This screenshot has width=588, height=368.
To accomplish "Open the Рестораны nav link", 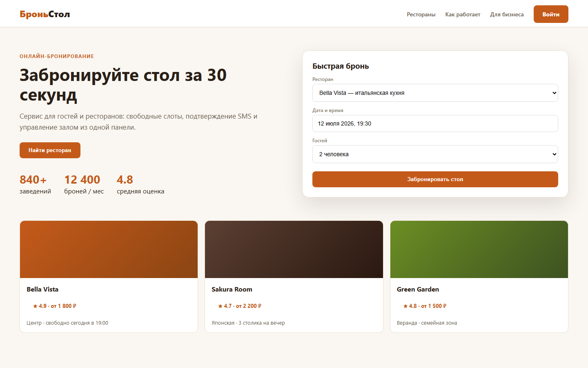I will click(421, 14).
